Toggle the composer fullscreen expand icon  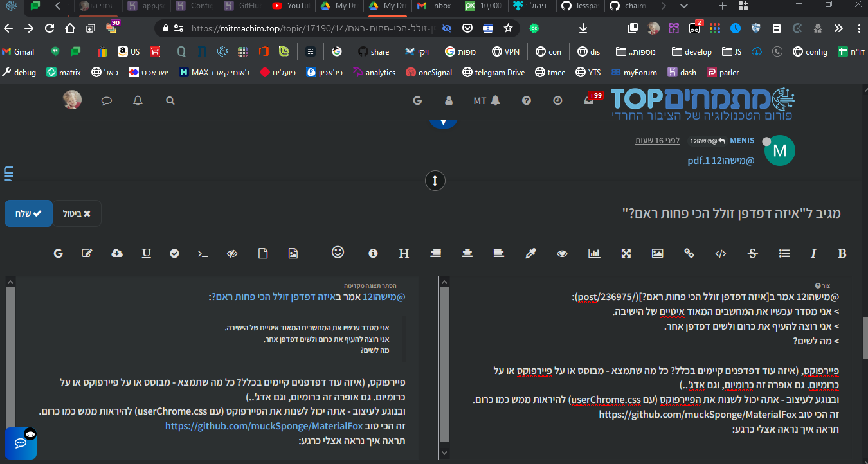[x=626, y=253]
